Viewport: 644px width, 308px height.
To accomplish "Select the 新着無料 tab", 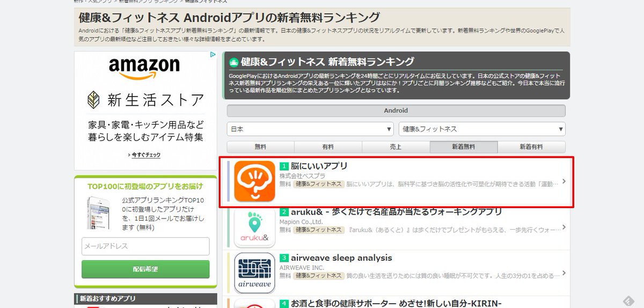I will click(464, 147).
